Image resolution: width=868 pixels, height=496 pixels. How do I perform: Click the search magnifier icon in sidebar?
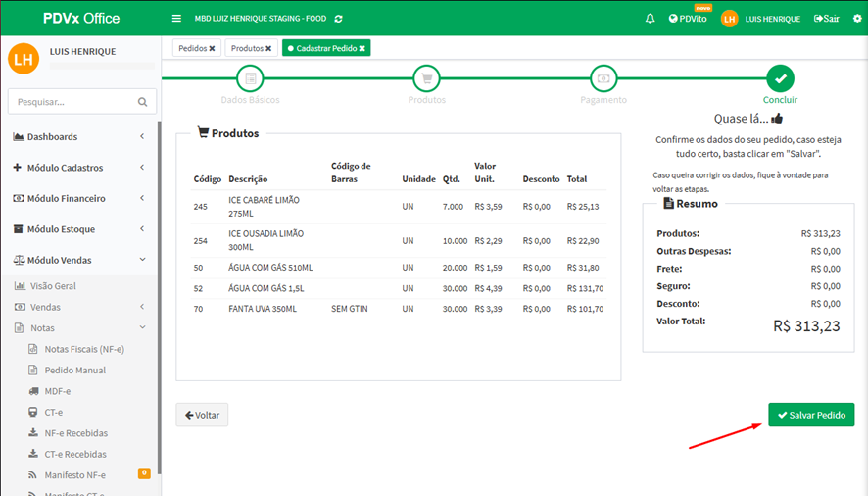[x=143, y=102]
